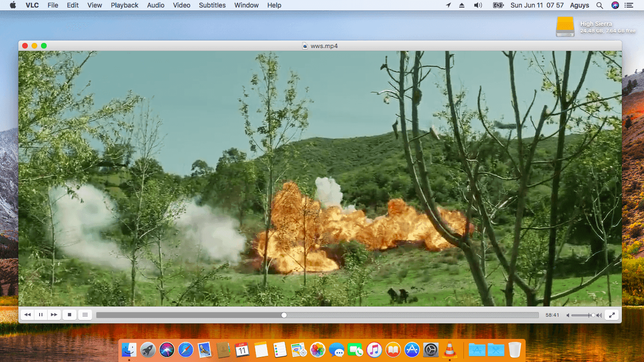Open the Audio menu
Image resolution: width=644 pixels, height=362 pixels.
[156, 5]
